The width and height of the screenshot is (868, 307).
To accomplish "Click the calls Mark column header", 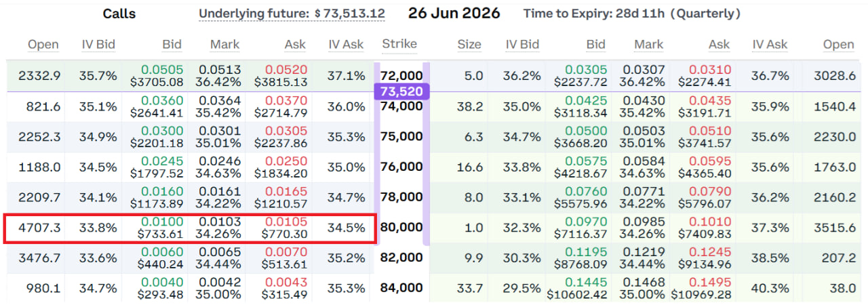I will 224,44.
